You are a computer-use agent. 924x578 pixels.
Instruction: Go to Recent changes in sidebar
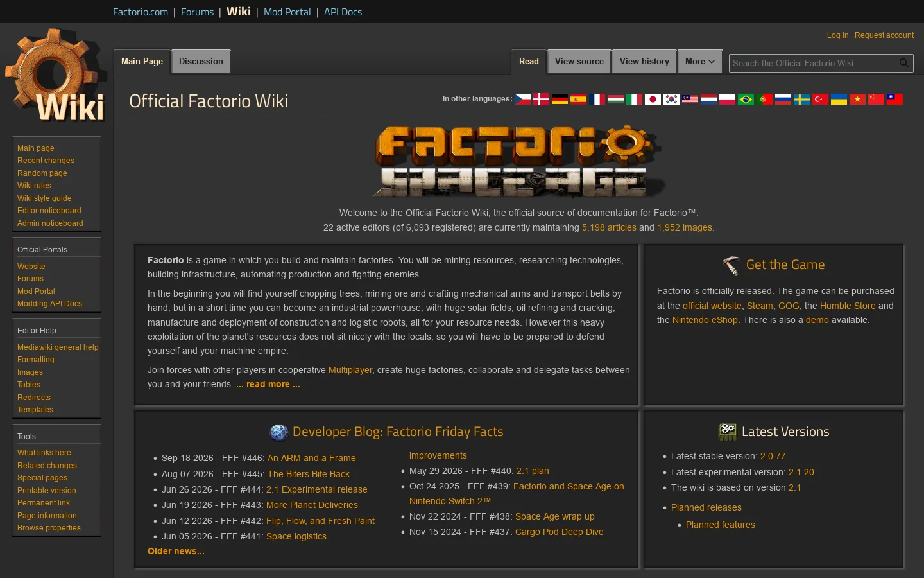(x=46, y=161)
